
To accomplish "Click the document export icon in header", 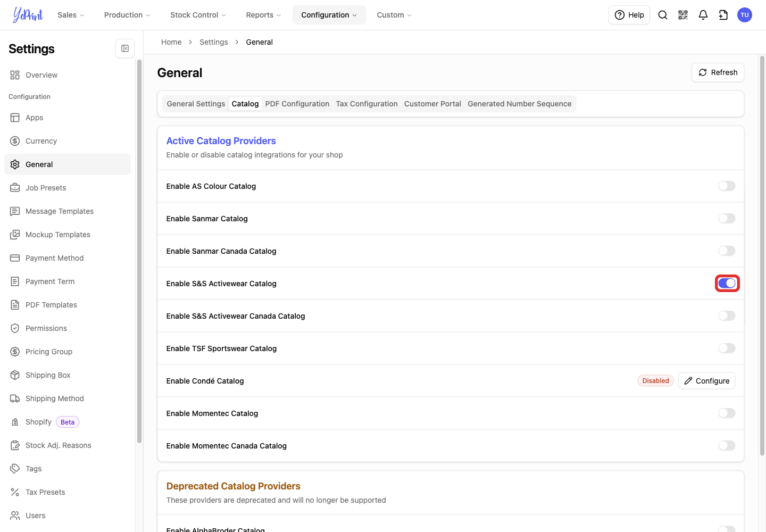I will coord(723,15).
